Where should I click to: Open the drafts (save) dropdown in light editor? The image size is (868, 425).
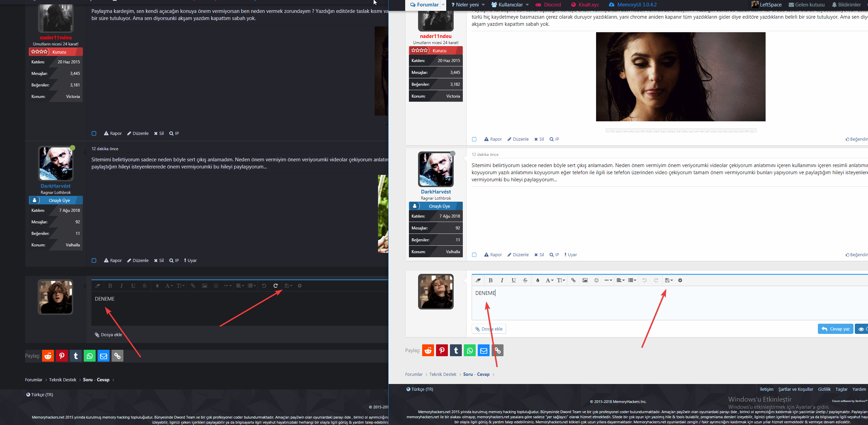click(669, 280)
